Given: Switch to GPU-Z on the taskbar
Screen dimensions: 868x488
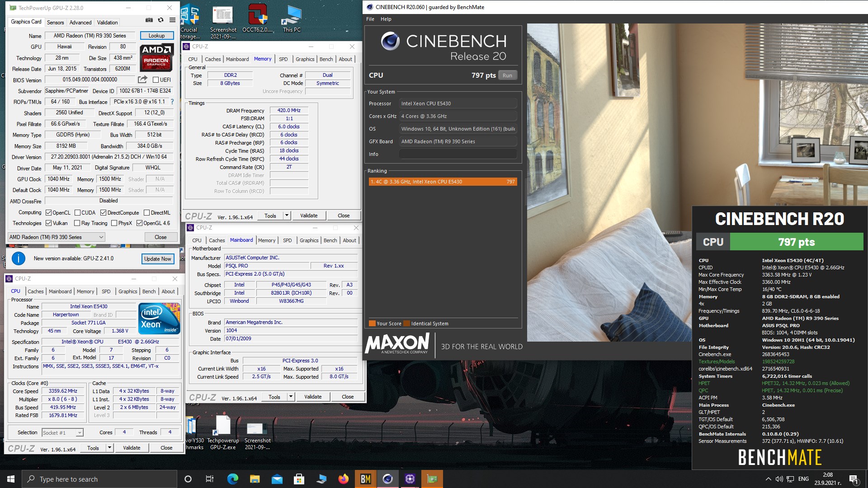Looking at the screenshot, I should (x=432, y=479).
